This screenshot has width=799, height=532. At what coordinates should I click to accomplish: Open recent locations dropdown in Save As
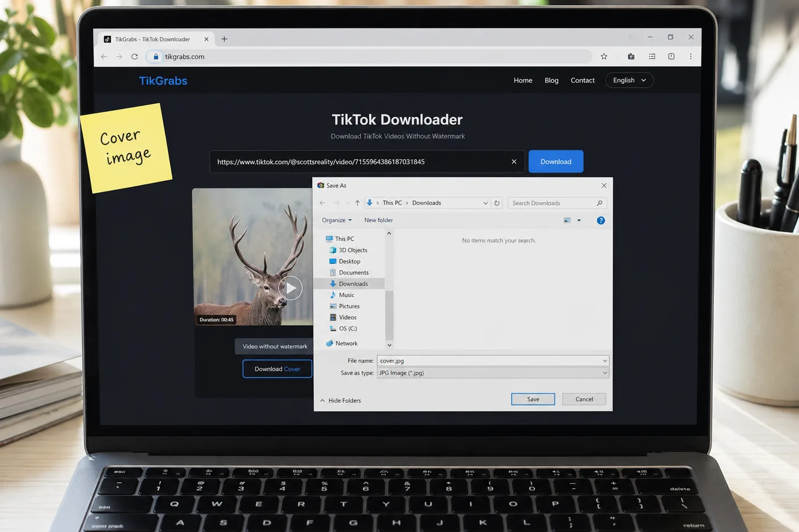coord(347,203)
